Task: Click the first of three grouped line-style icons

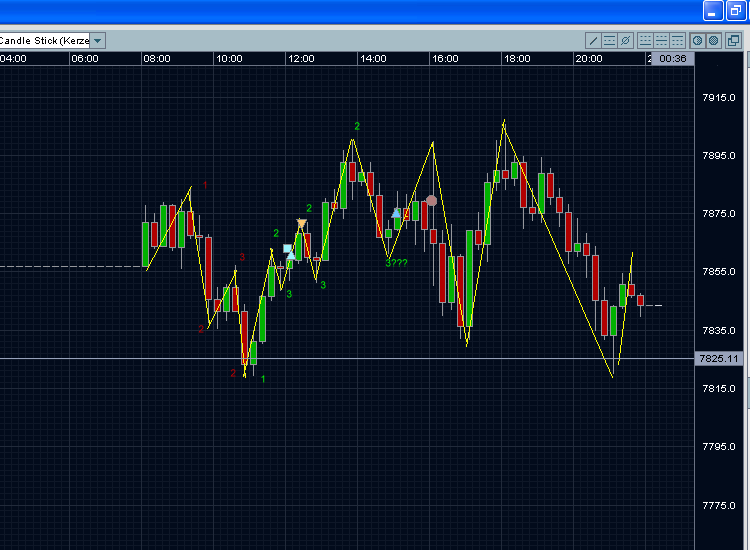Action: (x=645, y=41)
